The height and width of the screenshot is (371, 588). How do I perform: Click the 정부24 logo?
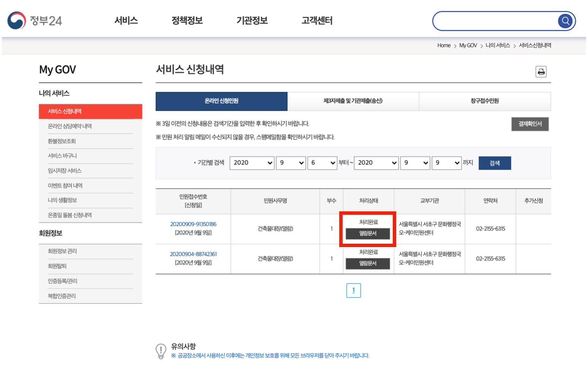pyautogui.click(x=35, y=21)
